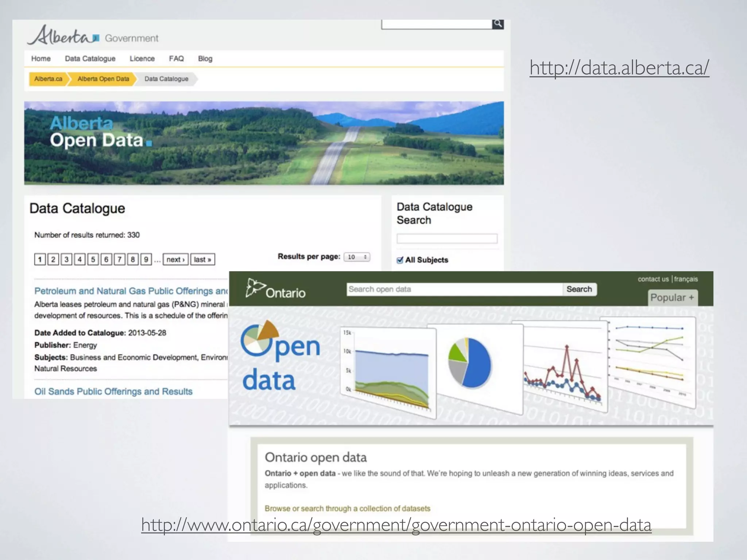
Task: Open Petroleum and Natural Gas Public Offerings link
Action: click(131, 291)
